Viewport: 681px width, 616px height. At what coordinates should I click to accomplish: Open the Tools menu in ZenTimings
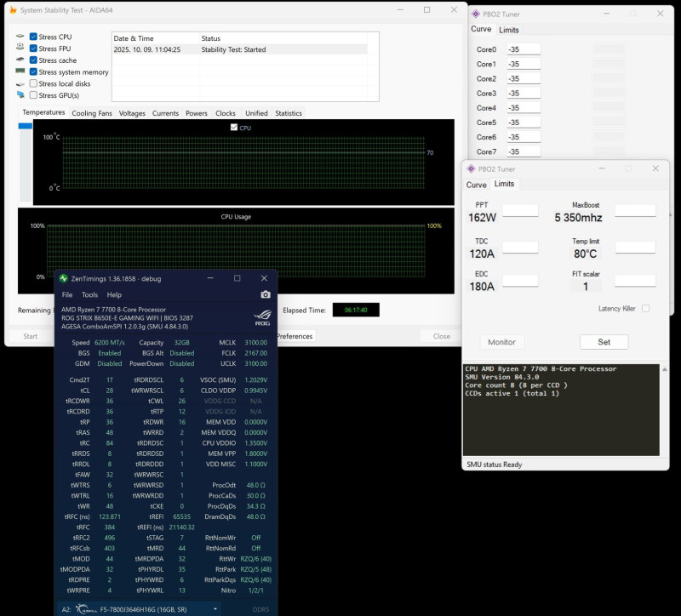point(89,294)
